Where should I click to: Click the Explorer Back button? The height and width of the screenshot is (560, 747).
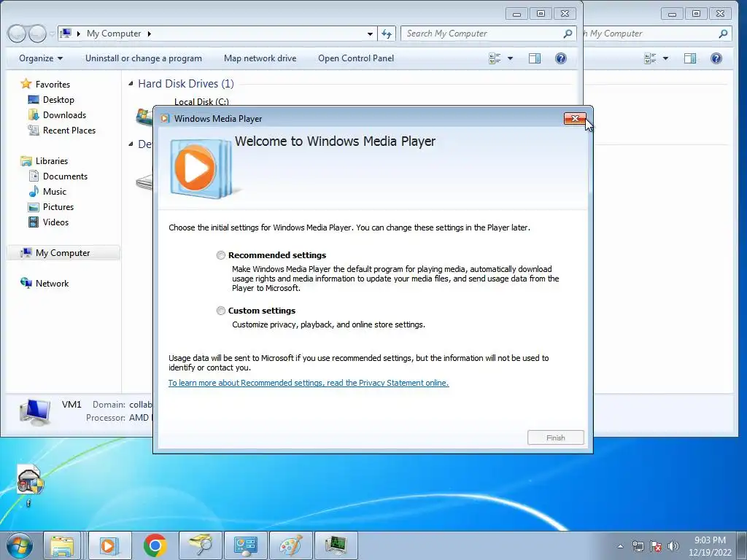[x=17, y=34]
